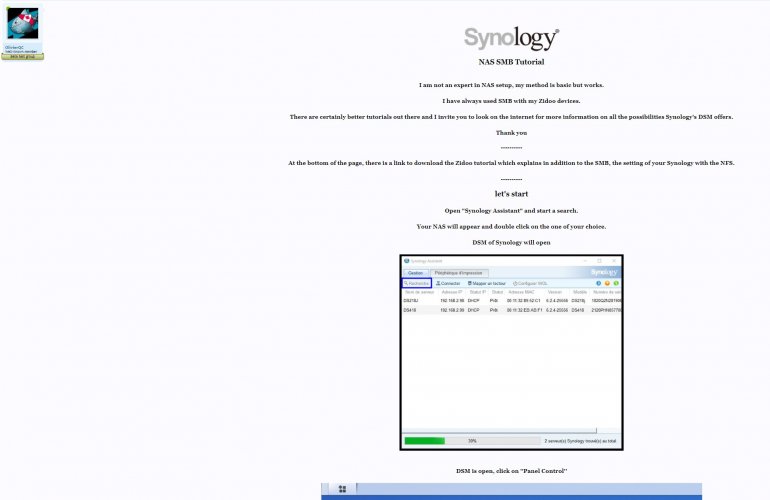Screen dimensions: 770x500
Task: Click the blue help icon in Synology Assistant
Action: point(598,283)
